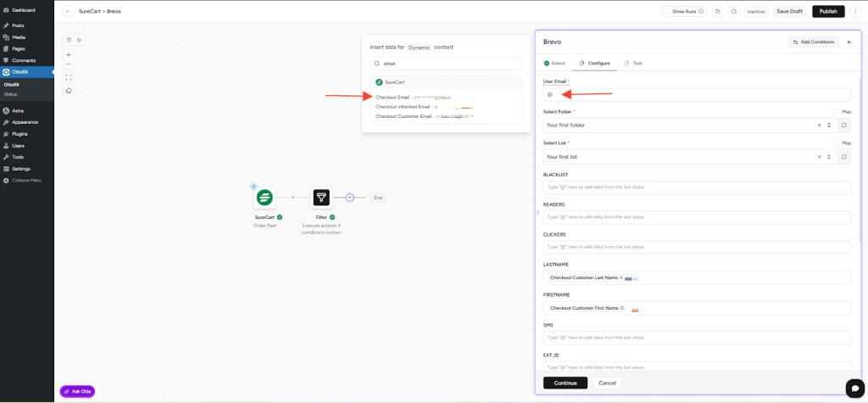Switch to the Test tab
The height and width of the screenshot is (403, 868).
point(632,64)
